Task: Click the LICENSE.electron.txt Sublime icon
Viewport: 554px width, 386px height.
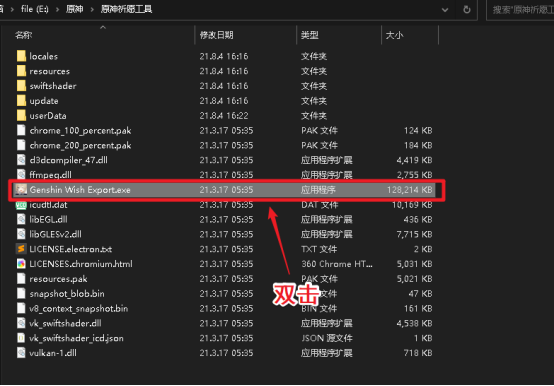Action: click(x=21, y=249)
